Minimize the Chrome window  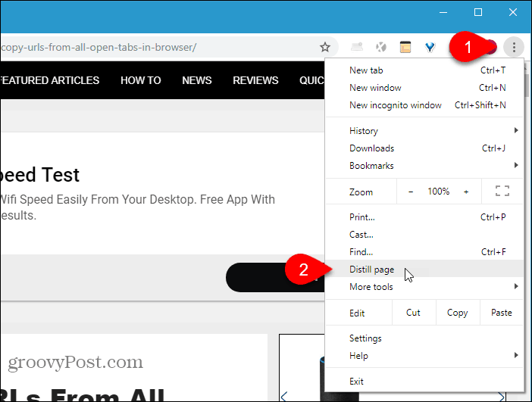pyautogui.click(x=443, y=13)
